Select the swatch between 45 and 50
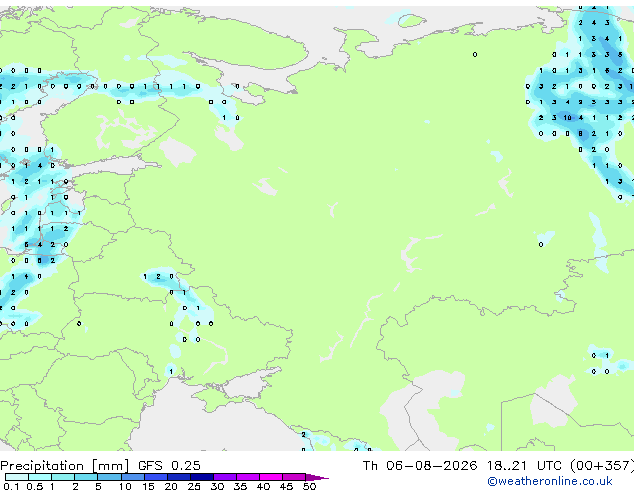 pos(294,477)
